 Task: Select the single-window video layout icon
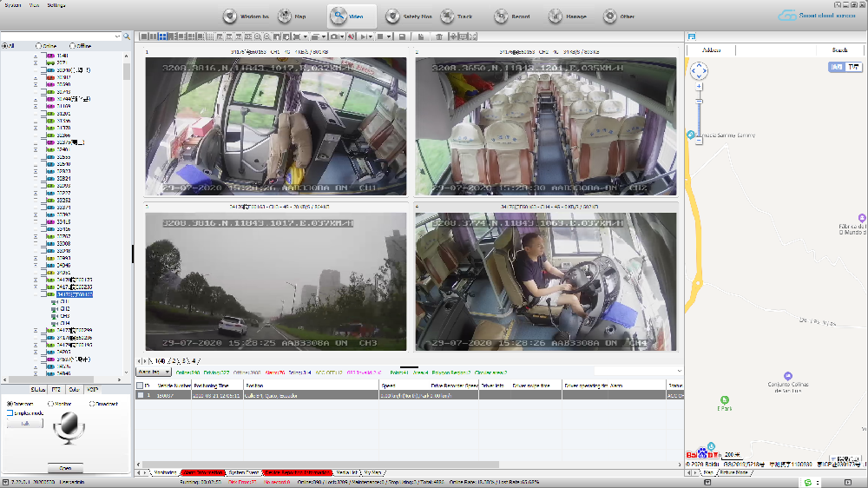click(144, 36)
